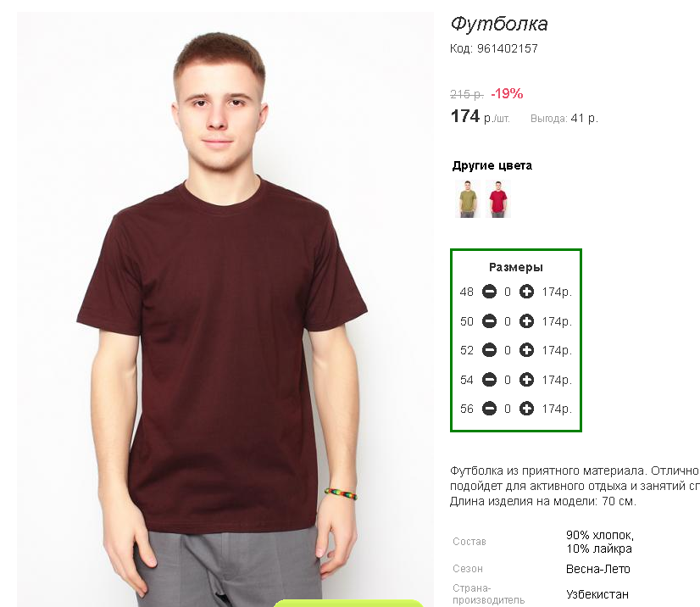Click the product code 961402157

point(507,48)
